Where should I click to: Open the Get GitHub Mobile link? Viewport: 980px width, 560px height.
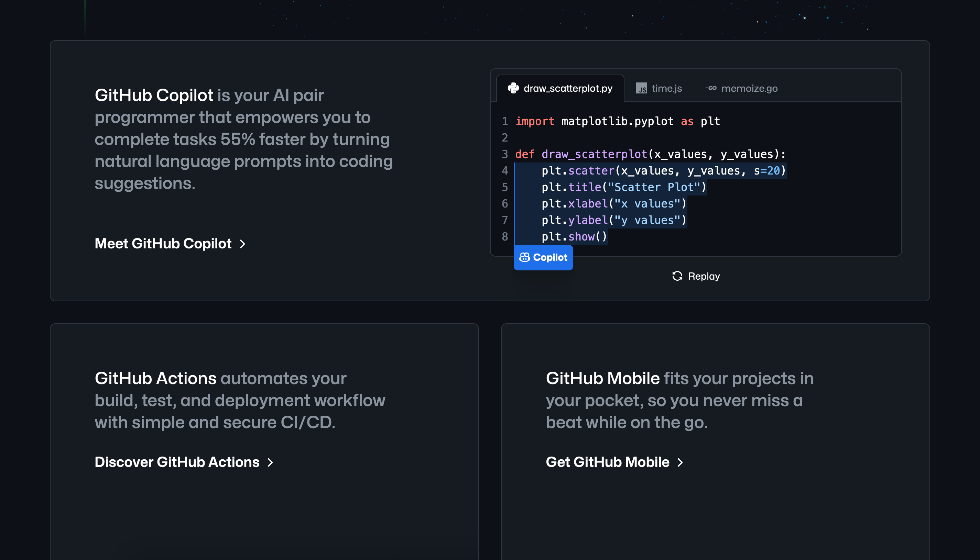(x=607, y=462)
